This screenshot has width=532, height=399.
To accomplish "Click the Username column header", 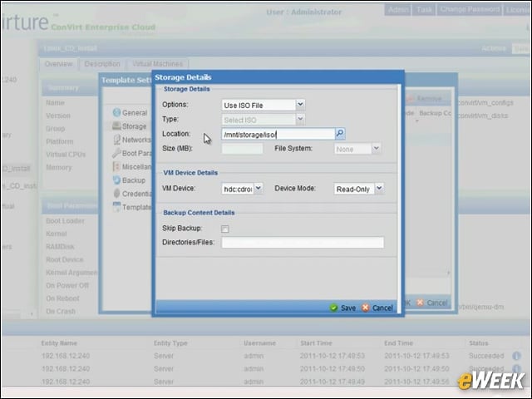I will click(259, 343).
